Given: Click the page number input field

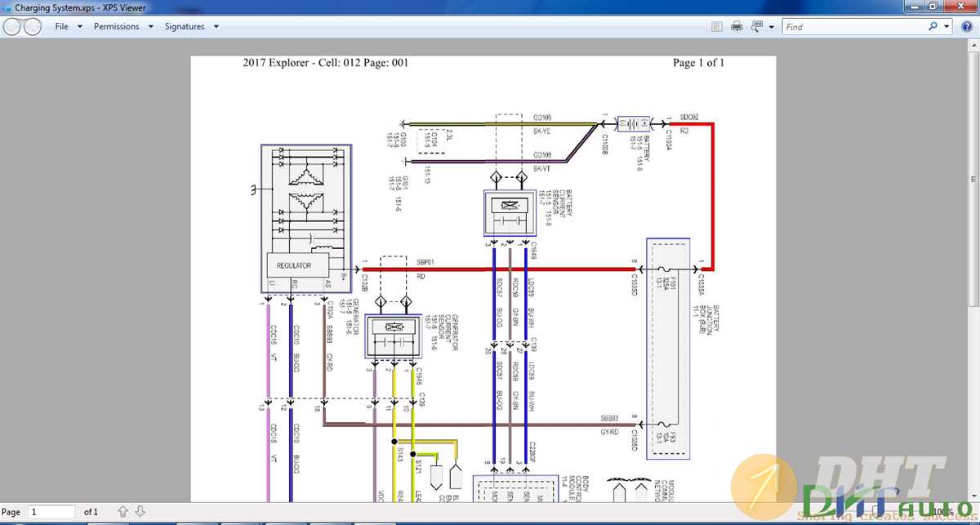Looking at the screenshot, I should (51, 512).
